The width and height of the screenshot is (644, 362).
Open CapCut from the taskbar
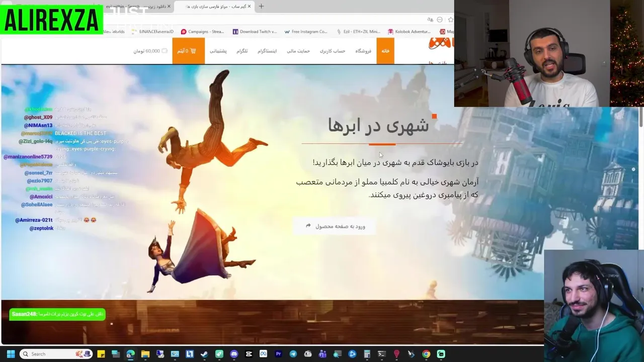pyautogui.click(x=249, y=354)
